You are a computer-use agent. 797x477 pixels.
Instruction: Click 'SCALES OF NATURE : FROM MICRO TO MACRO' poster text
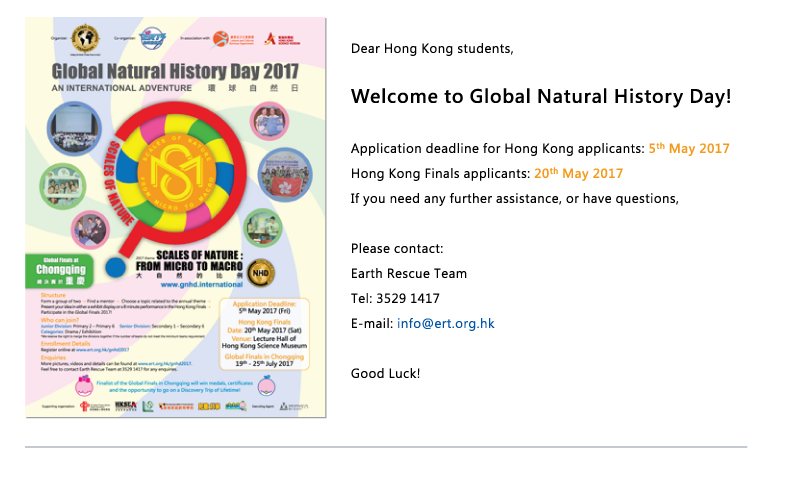pyautogui.click(x=190, y=261)
